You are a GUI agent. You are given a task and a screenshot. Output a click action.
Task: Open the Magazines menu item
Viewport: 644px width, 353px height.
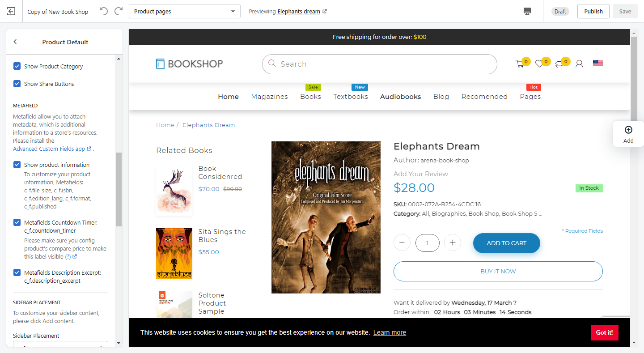(x=269, y=97)
